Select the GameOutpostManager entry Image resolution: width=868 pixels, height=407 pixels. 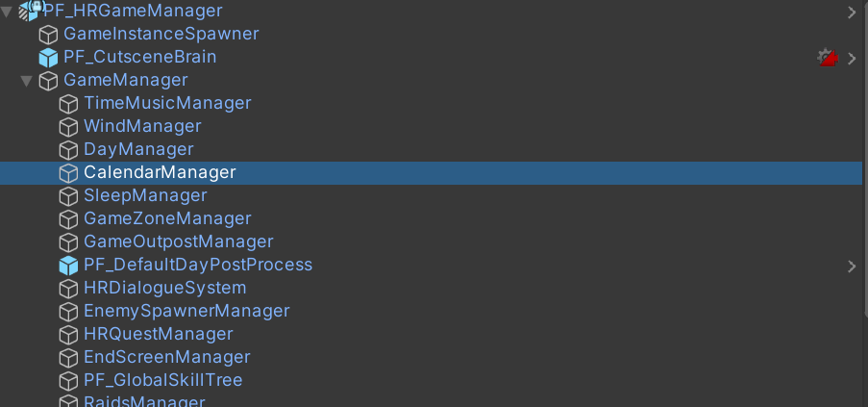pyautogui.click(x=178, y=242)
